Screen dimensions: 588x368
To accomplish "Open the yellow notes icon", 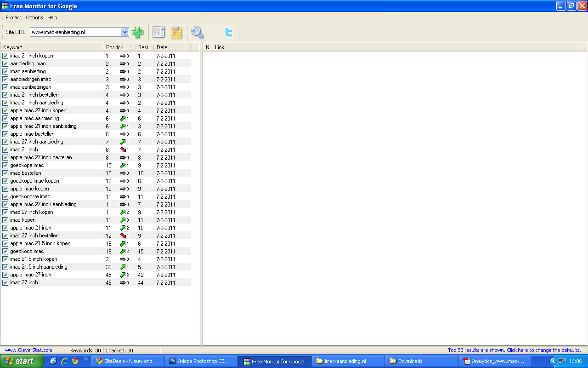I will coord(176,32).
